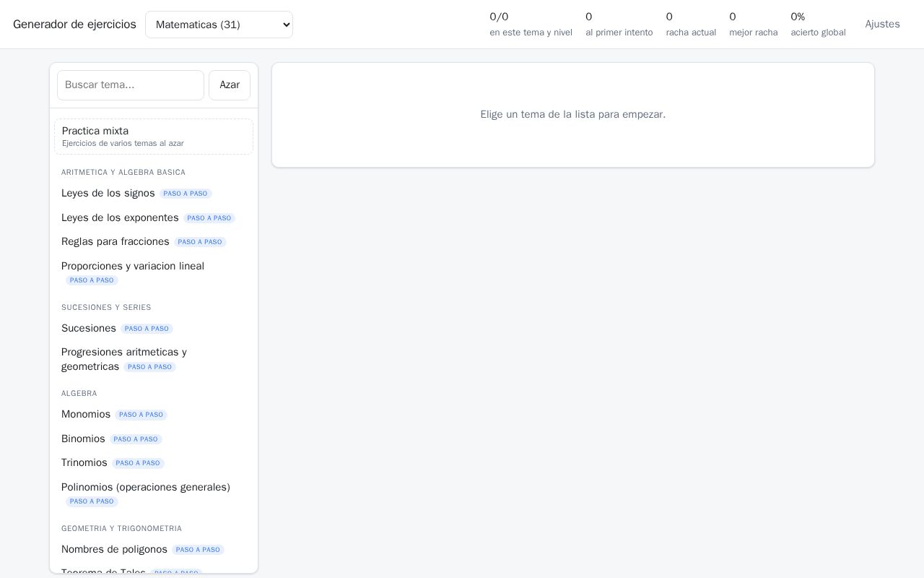This screenshot has width=924, height=578.
Task: Click the Generador de ejercicios title
Action: (74, 25)
